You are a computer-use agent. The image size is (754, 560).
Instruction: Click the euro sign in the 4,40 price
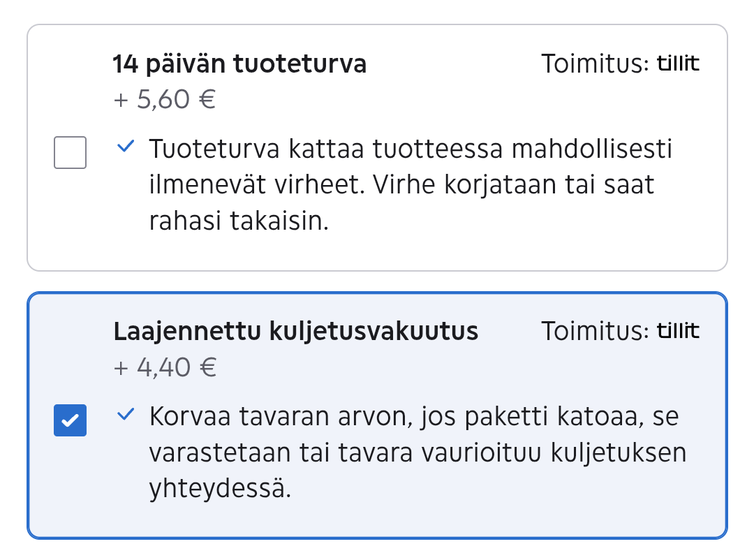tap(206, 367)
